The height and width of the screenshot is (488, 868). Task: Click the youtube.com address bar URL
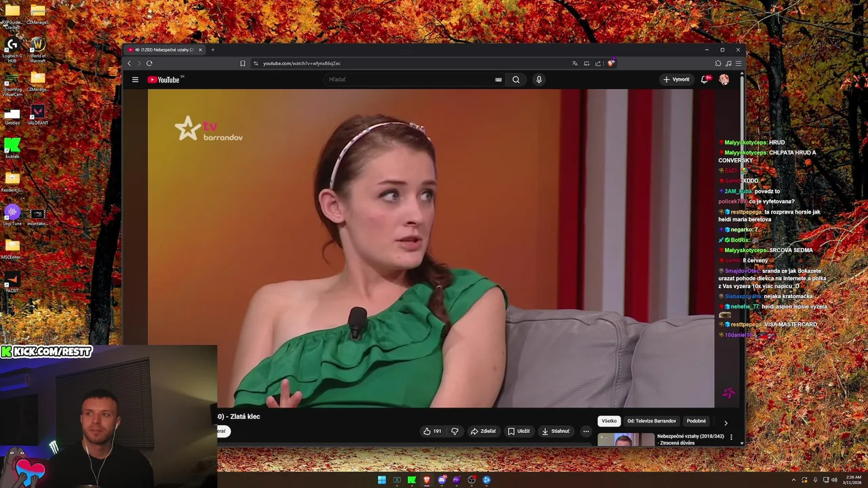[302, 63]
